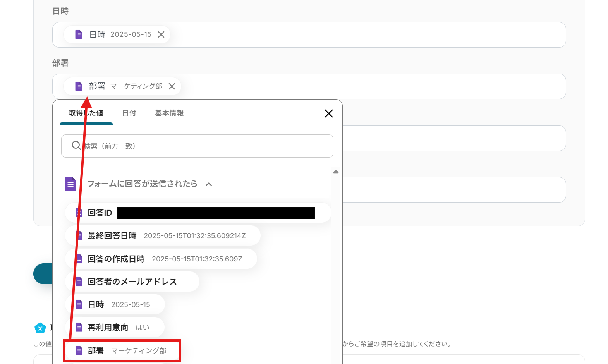Screen dimensions: 608x364
Task: Remove the 部署 マーケティング部 chip from the field
Action: click(x=172, y=86)
